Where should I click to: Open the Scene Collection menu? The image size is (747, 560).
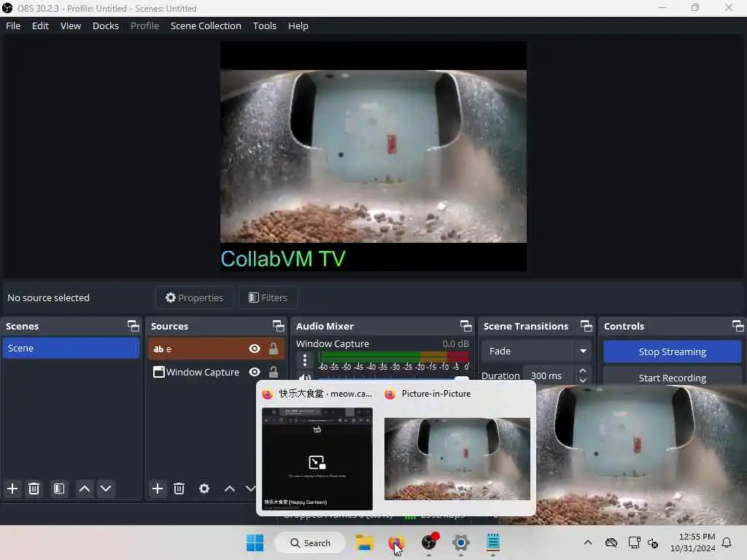click(x=206, y=26)
